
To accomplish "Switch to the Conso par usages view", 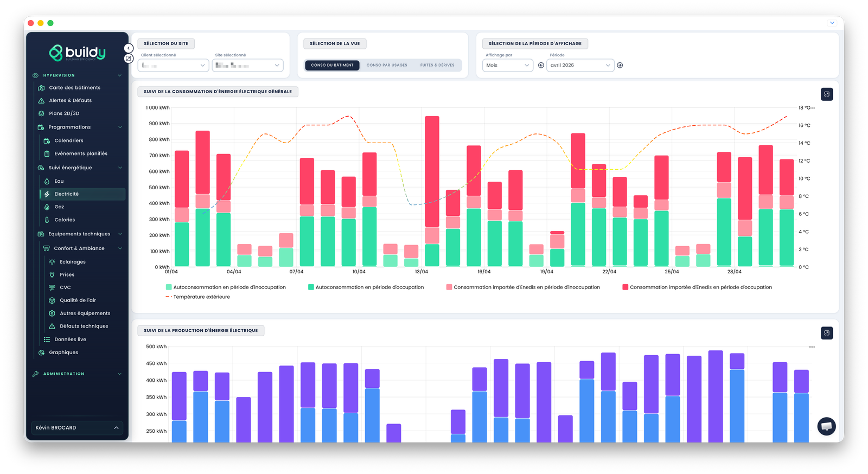I will pos(387,65).
